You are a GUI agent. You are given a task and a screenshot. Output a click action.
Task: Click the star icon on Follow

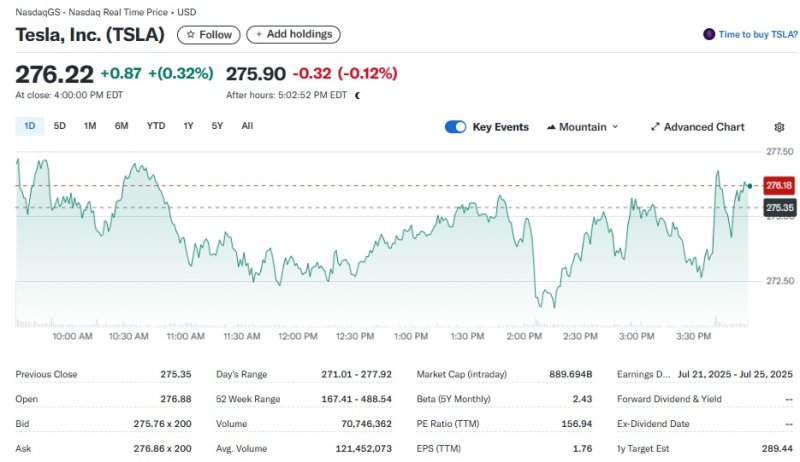(190, 34)
